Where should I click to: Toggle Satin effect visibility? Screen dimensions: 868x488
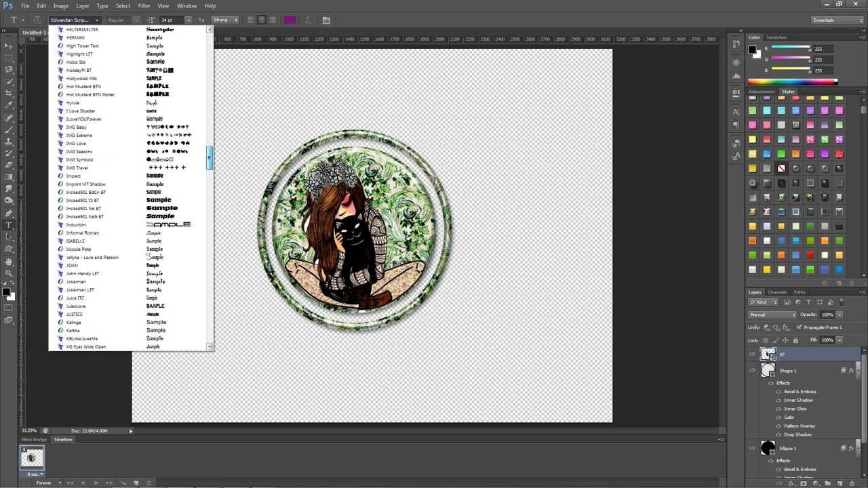778,418
